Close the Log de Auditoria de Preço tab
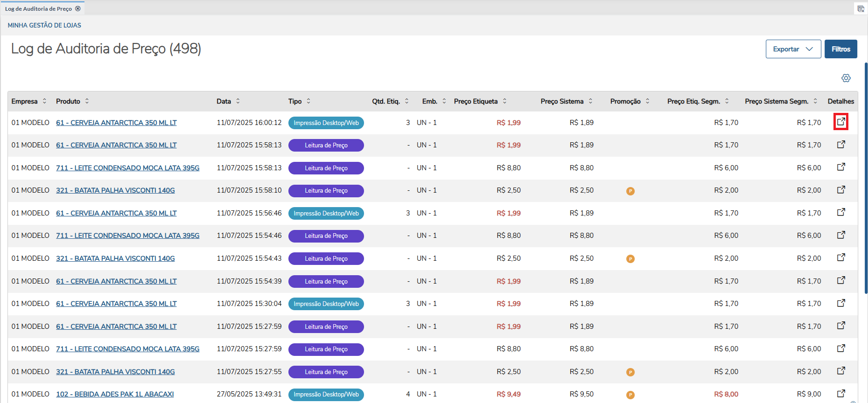Image resolution: width=868 pixels, height=403 pixels. [78, 8]
